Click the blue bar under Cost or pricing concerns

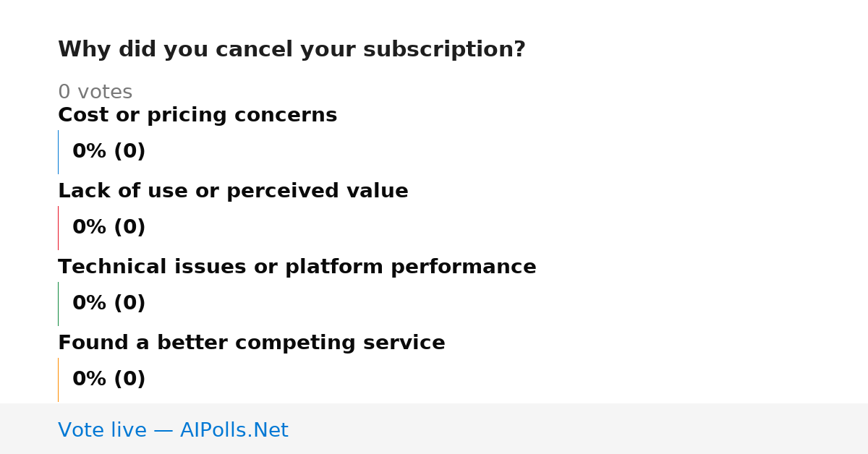click(x=58, y=152)
